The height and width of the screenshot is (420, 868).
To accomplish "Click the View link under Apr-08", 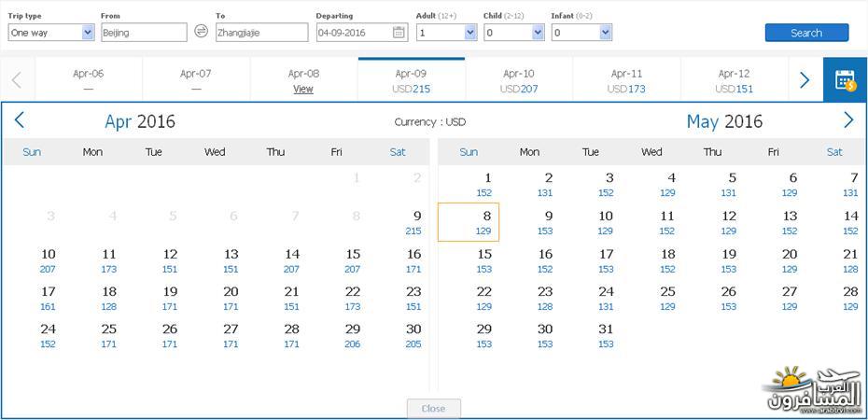I will coord(303,89).
